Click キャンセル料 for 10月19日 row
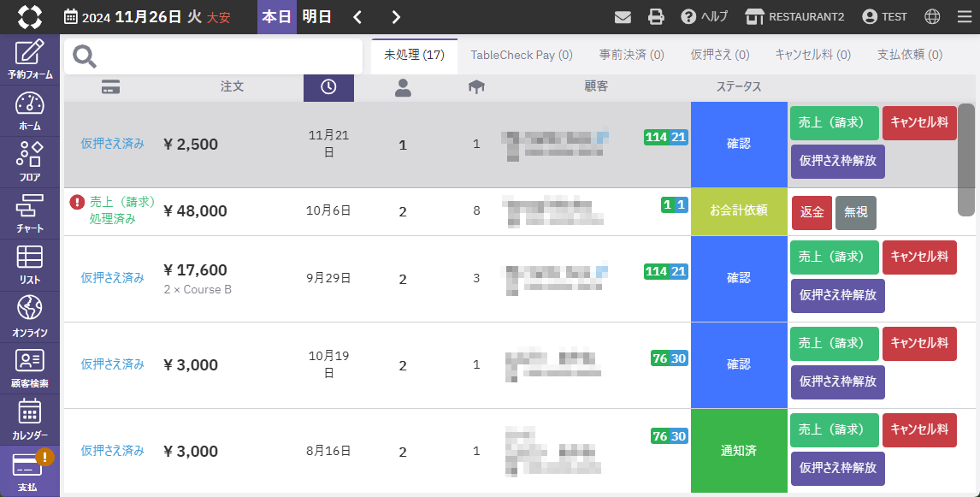Viewport: 980px width, 497px height. (919, 343)
